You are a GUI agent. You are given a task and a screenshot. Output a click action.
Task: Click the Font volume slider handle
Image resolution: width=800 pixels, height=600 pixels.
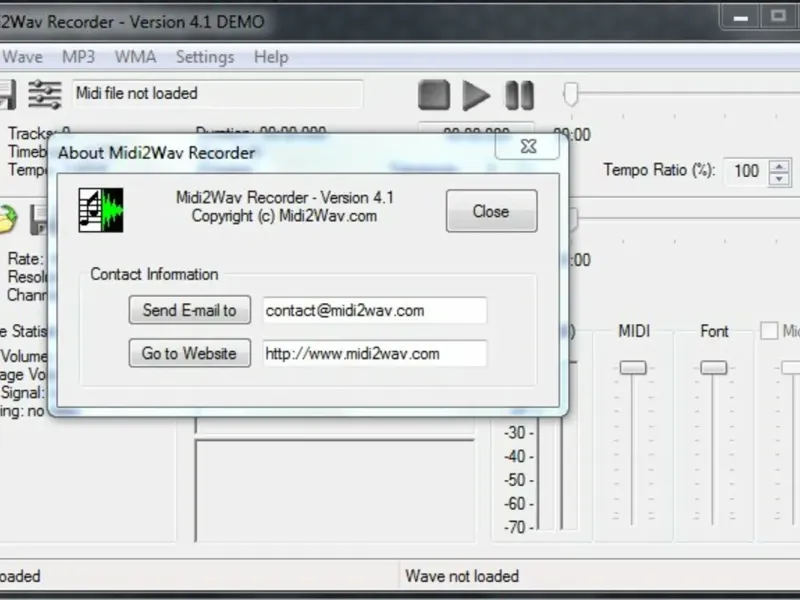[713, 367]
